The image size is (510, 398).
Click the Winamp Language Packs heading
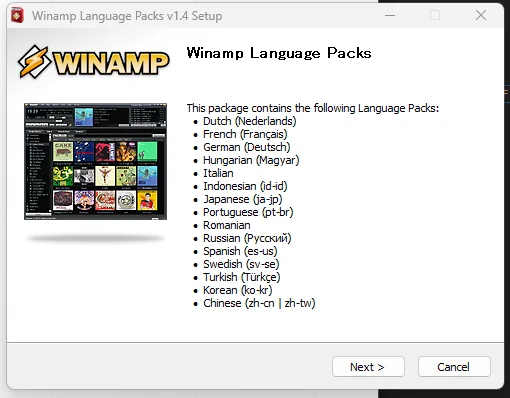279,53
